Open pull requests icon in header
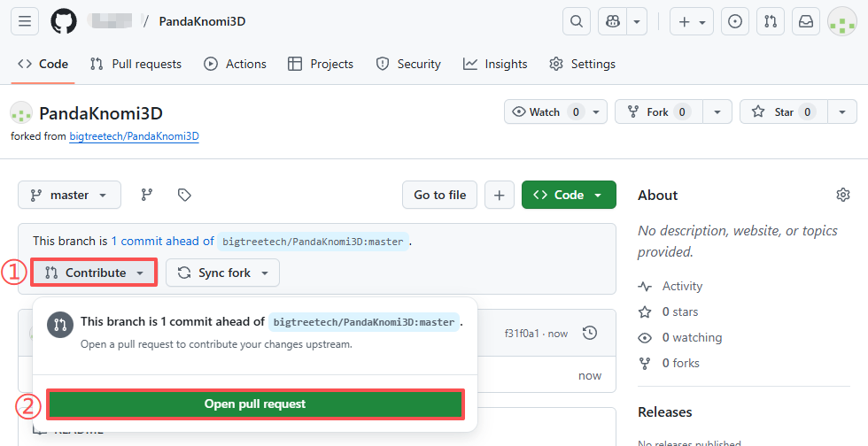Screen dimensions: 868x446 tap(771, 22)
